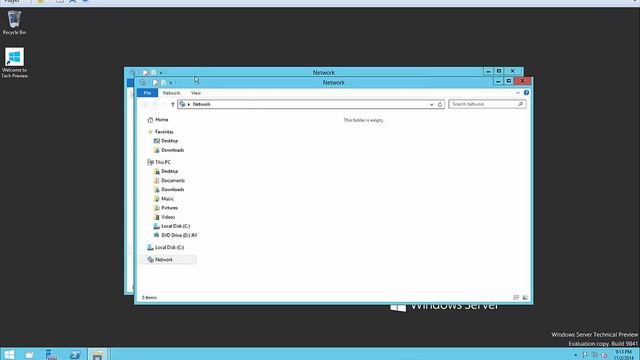Screen dimensions: 640x360
Task: Click the speaker volume tray icon
Action: pos(604,355)
